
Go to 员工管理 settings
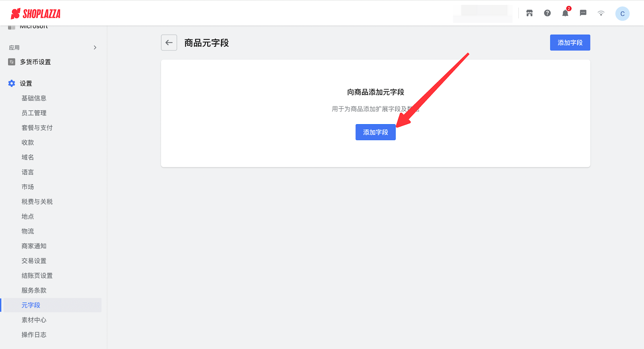click(34, 113)
